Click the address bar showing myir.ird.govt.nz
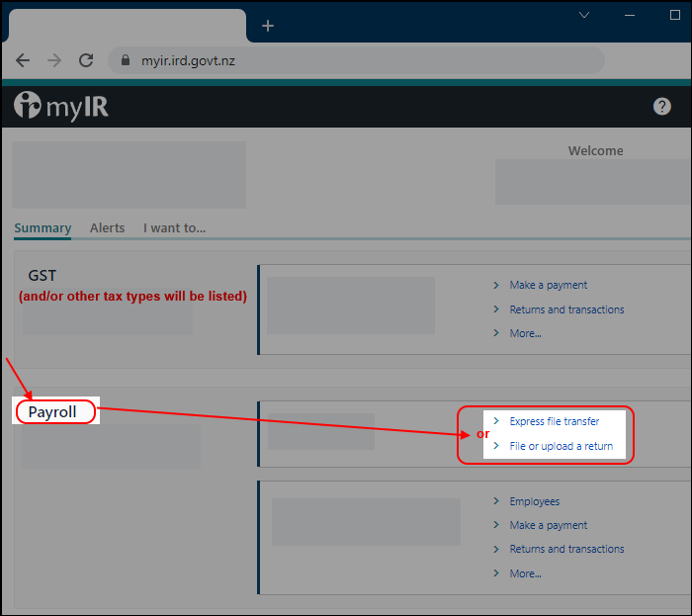 coord(356,60)
